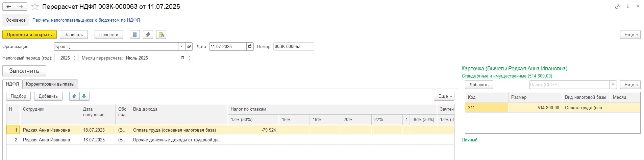Open Расчеты налогоплательщиков с бюджетом по НДФЛ
This screenshot has width=644, height=160.
tap(86, 20)
